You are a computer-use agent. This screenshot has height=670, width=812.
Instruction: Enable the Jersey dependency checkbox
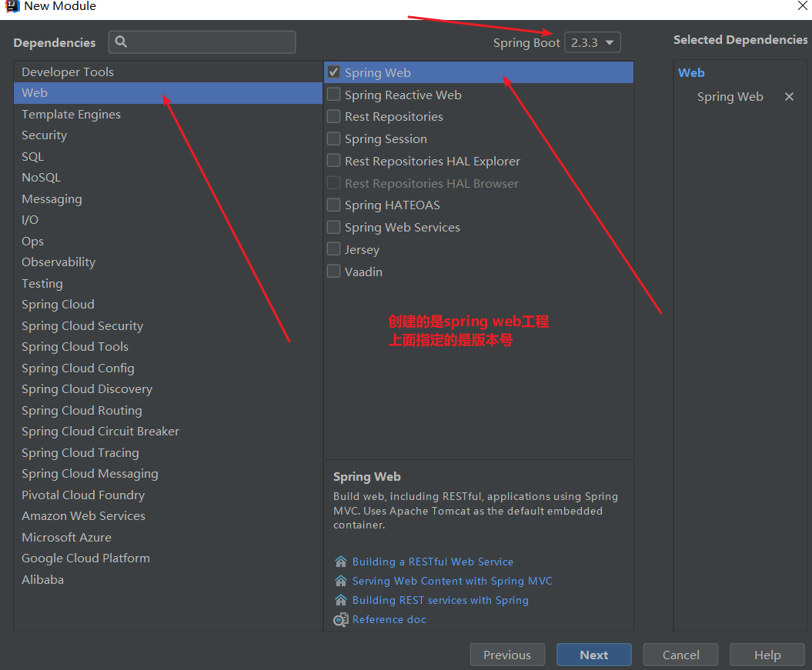(x=334, y=249)
